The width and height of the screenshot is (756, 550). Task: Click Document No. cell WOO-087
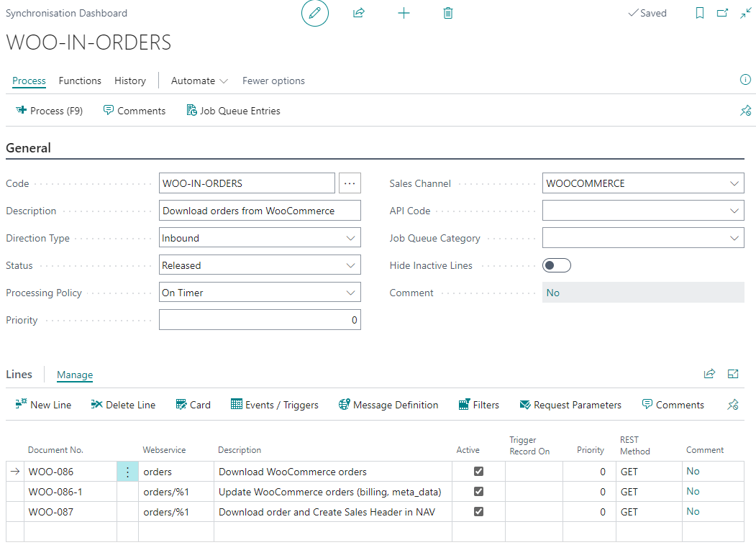pyautogui.click(x=70, y=512)
